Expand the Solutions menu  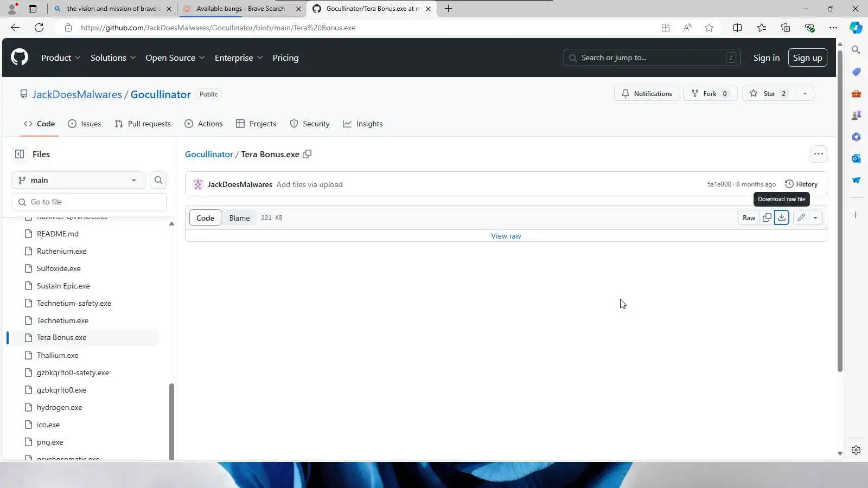pyautogui.click(x=113, y=57)
